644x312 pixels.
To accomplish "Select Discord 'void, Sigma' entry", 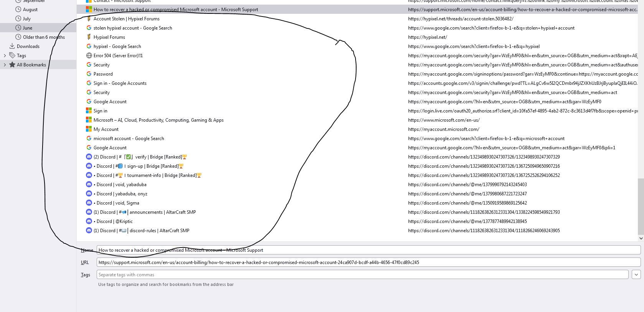I will pyautogui.click(x=116, y=203).
